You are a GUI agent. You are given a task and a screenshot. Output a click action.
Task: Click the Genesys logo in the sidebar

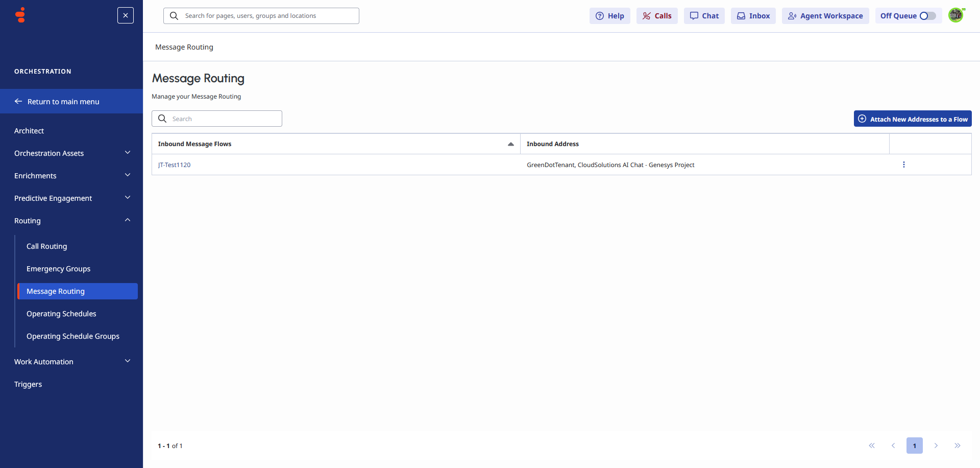(19, 15)
